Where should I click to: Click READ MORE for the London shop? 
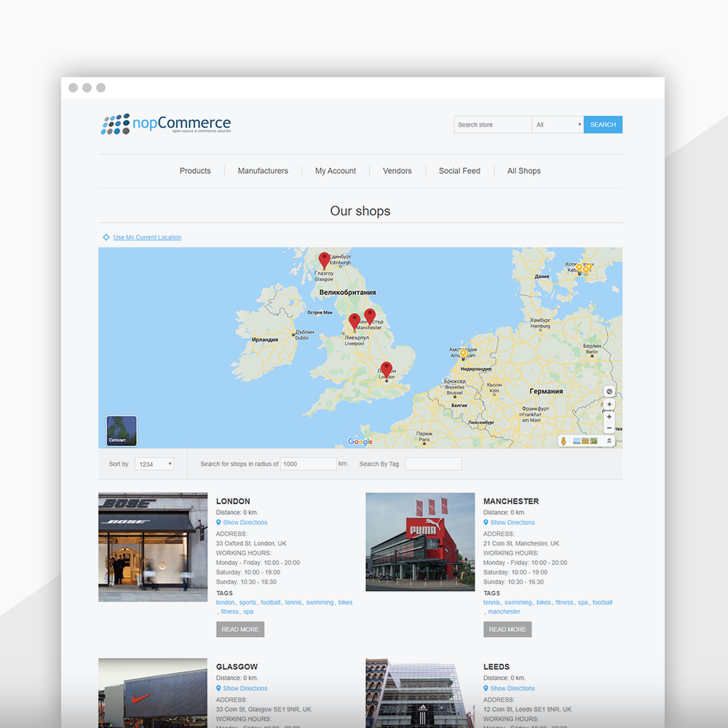tap(240, 630)
